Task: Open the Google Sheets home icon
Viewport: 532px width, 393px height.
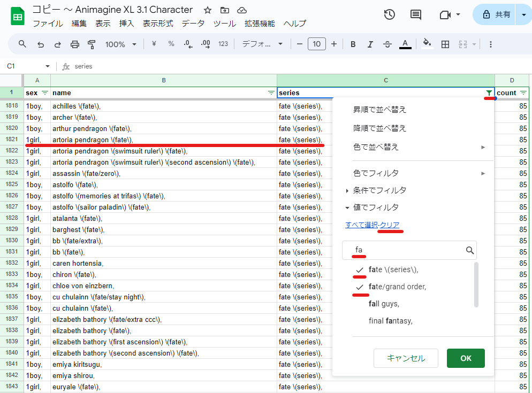Action: coord(17,16)
